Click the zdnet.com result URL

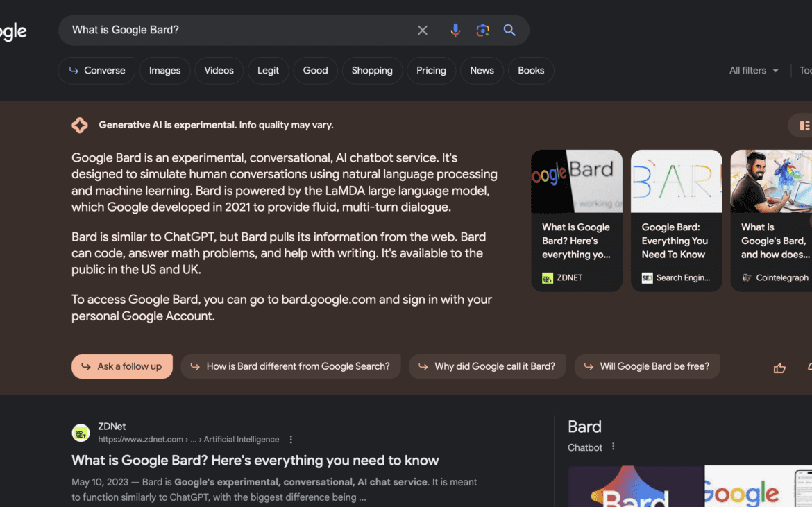pos(189,439)
